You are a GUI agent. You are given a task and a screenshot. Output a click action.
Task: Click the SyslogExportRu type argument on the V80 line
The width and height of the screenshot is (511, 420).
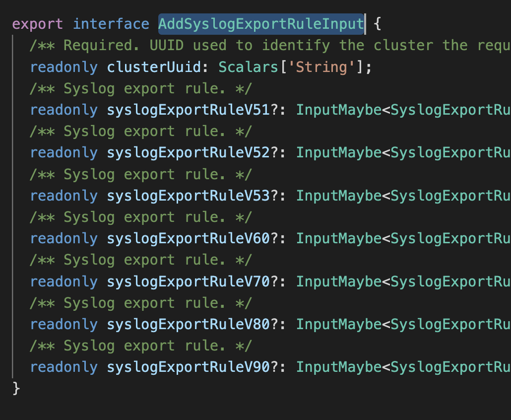click(450, 325)
